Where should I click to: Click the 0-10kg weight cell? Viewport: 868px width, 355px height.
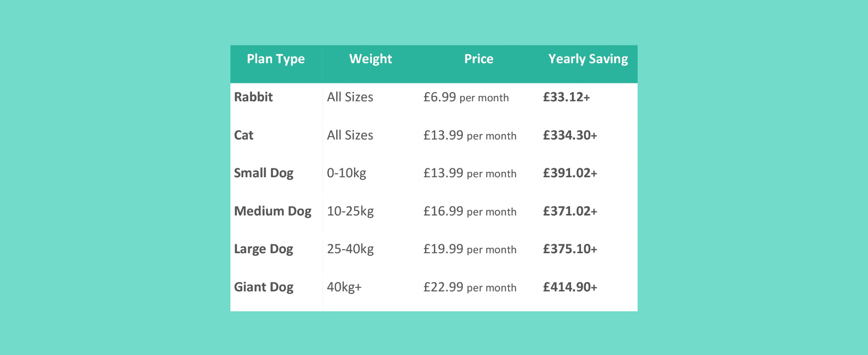coord(347,173)
